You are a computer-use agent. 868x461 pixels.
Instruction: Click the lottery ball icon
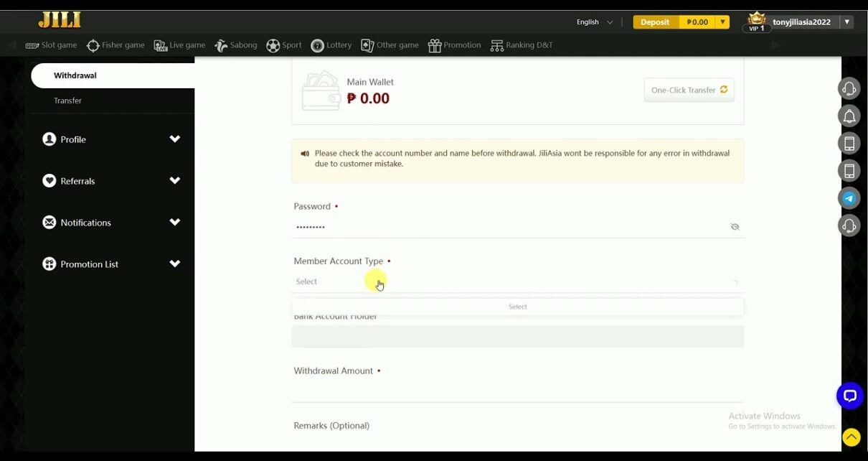tap(317, 46)
